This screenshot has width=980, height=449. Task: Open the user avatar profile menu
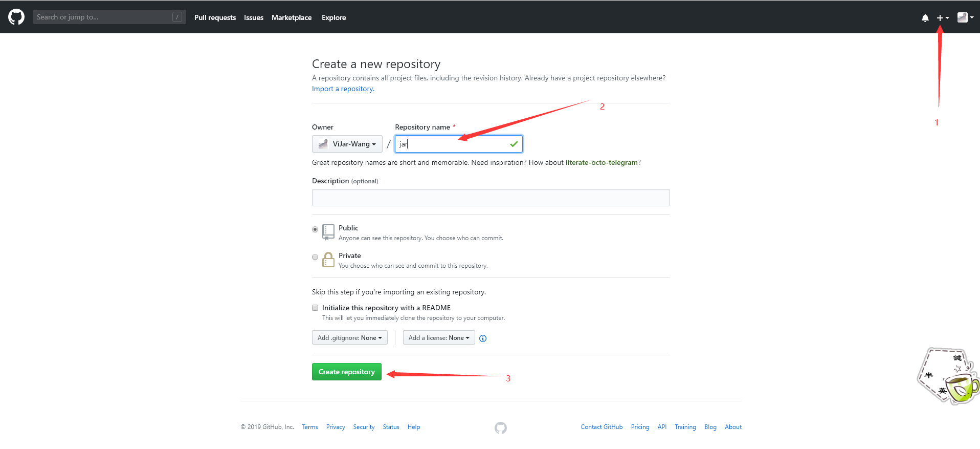965,17
